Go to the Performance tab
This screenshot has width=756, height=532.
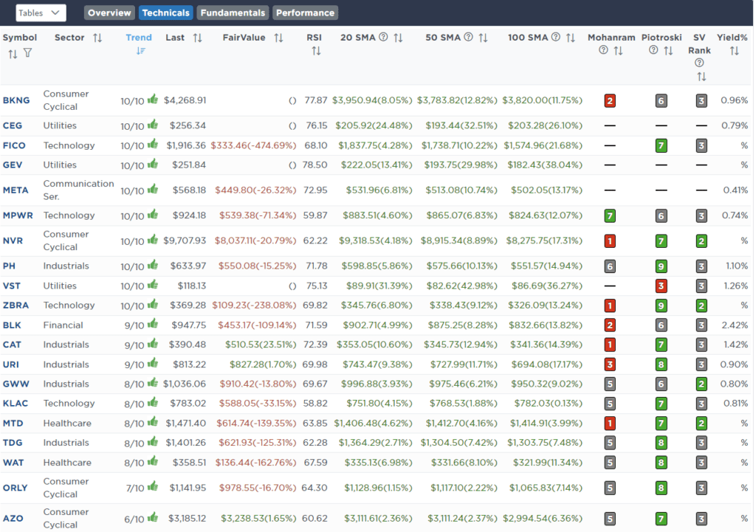(x=305, y=13)
